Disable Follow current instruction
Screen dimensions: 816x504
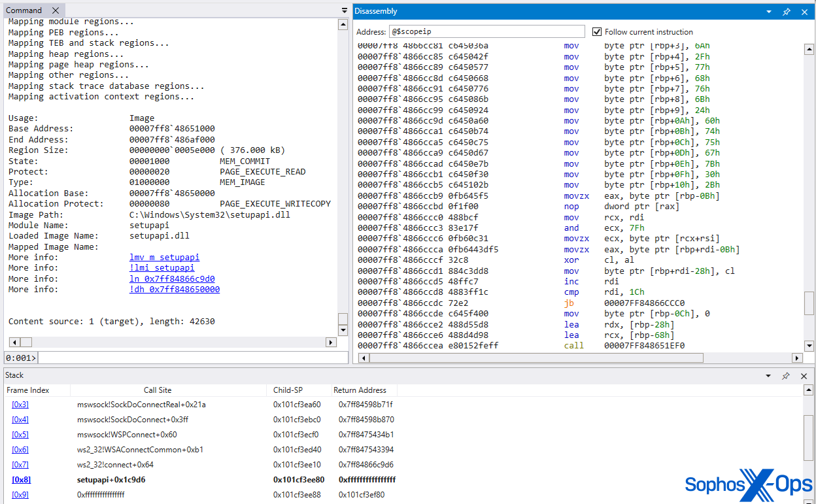(x=598, y=31)
